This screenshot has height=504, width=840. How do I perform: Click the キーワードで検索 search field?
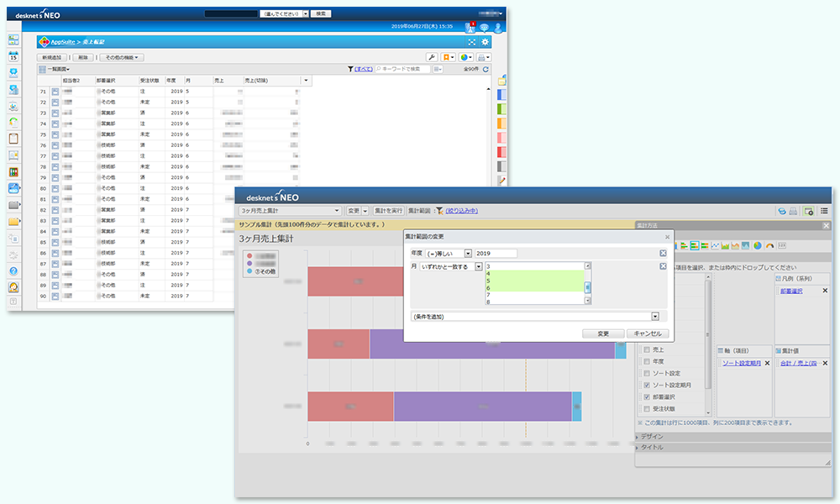point(404,69)
